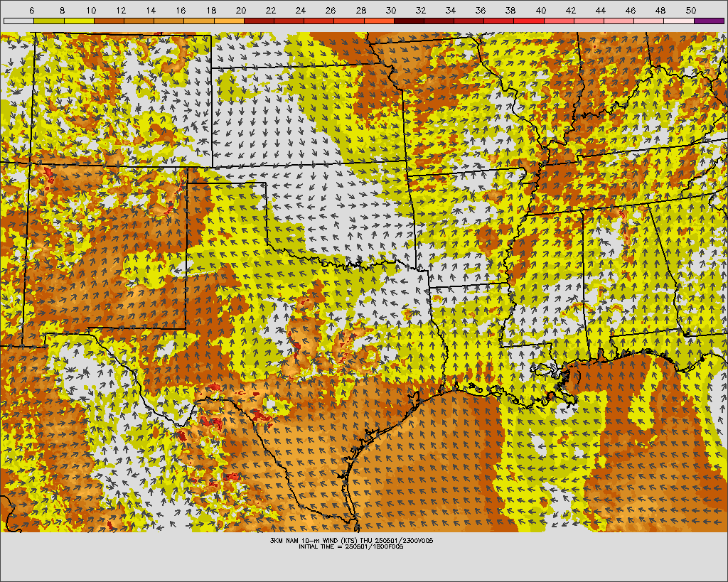
Task: Click the legend label "12"
Action: pyautogui.click(x=121, y=11)
